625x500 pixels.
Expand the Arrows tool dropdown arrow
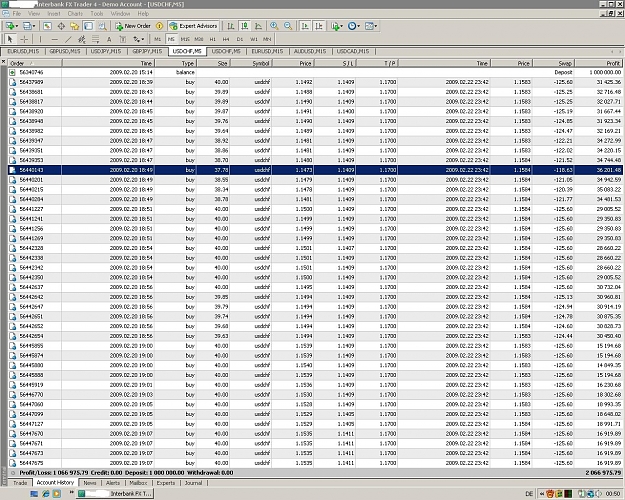pos(143,39)
